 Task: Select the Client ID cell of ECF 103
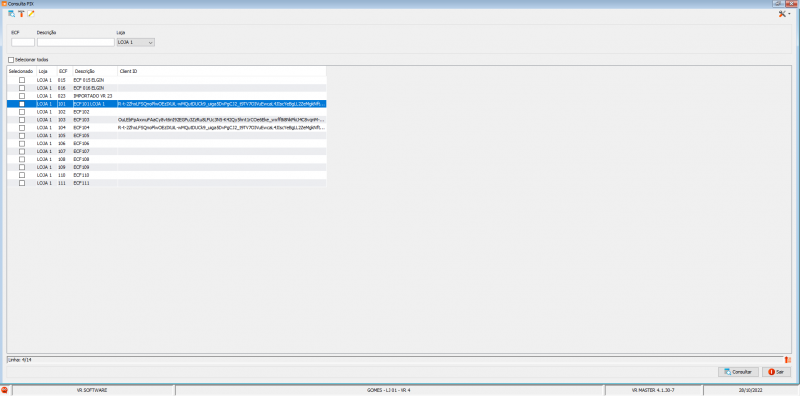(222, 119)
